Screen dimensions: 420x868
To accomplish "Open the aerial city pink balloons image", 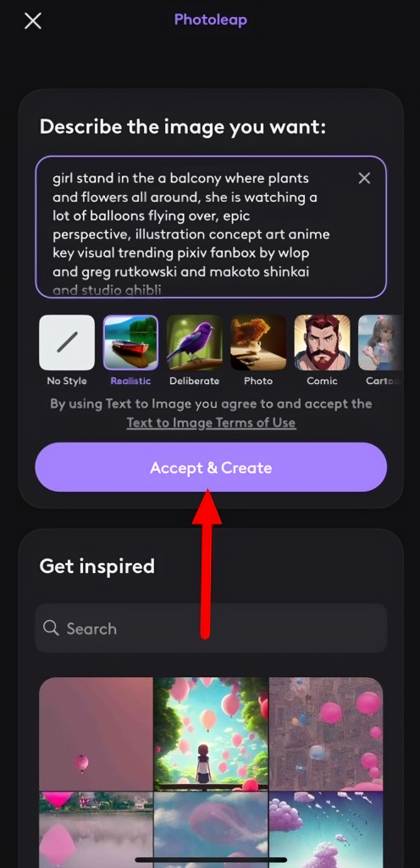I will (326, 733).
